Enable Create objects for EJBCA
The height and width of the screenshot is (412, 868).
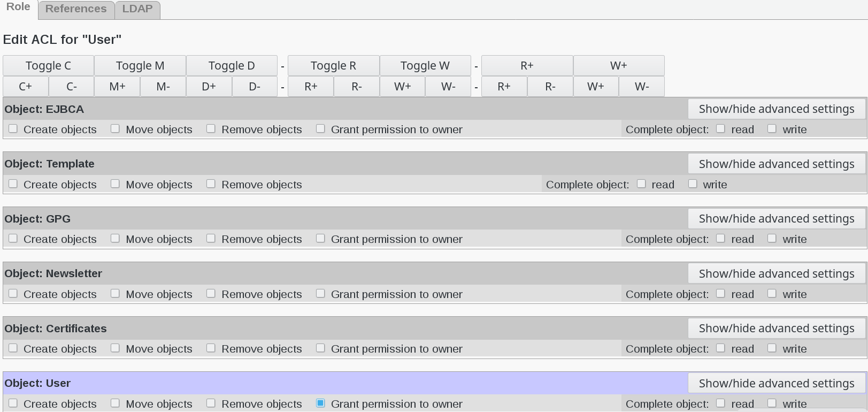(x=13, y=129)
